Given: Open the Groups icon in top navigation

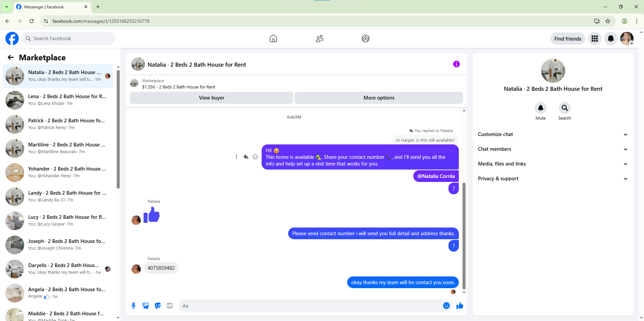Looking at the screenshot, I should pos(366,39).
